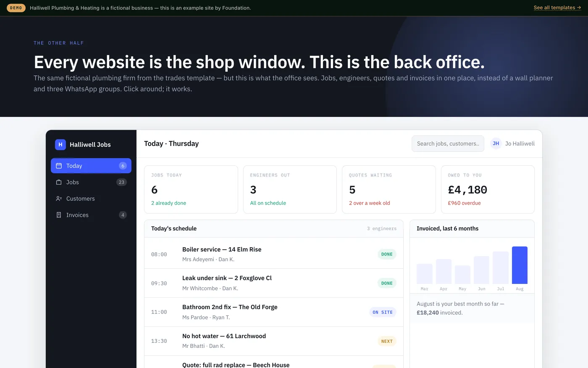Click the badge 4 next to Invoices
Image resolution: width=588 pixels, height=368 pixels.
123,215
